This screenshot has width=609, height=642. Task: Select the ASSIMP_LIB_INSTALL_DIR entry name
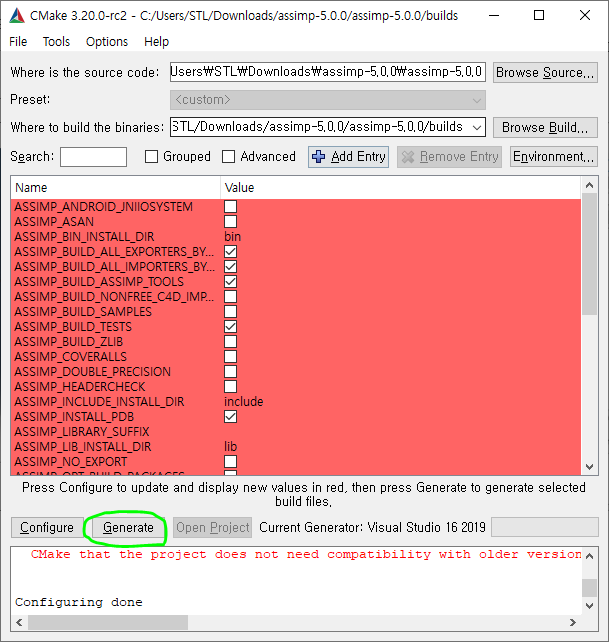pyautogui.click(x=83, y=447)
